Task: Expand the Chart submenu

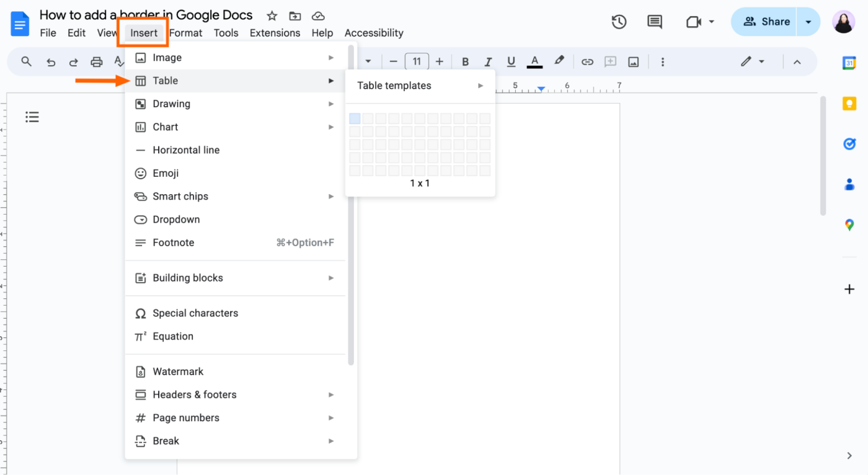Action: [x=235, y=127]
